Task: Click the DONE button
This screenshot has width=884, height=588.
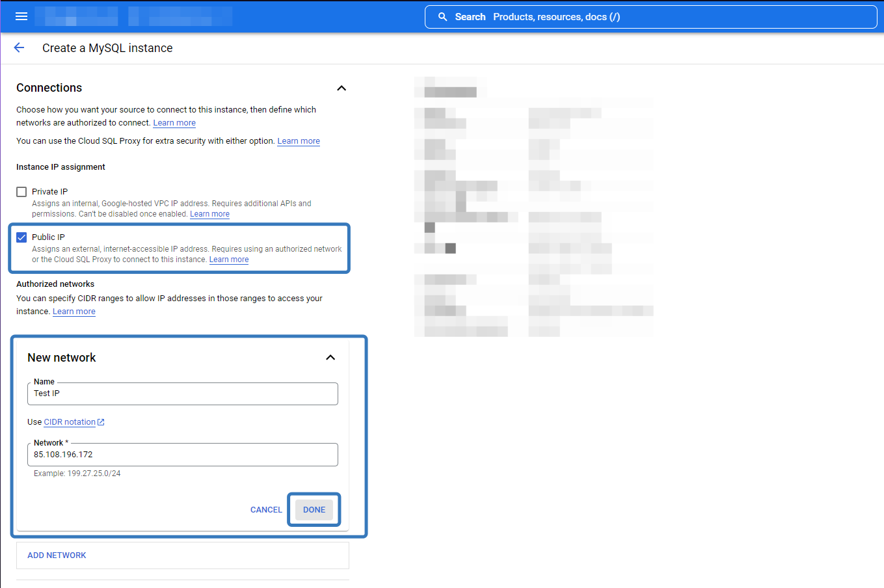Action: coord(314,510)
